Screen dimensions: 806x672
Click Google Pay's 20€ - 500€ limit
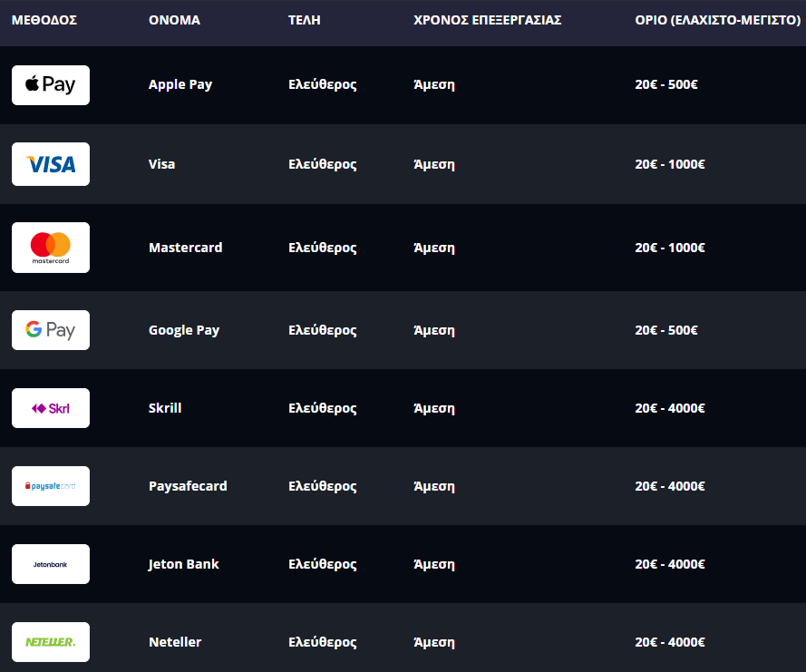pyautogui.click(x=666, y=330)
